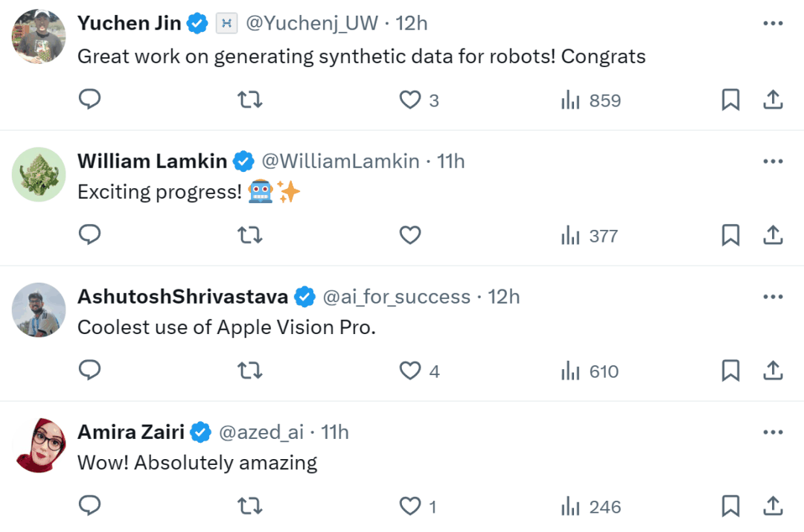
Task: Open more options for Yuchen Jin's tweet
Action: point(773,22)
